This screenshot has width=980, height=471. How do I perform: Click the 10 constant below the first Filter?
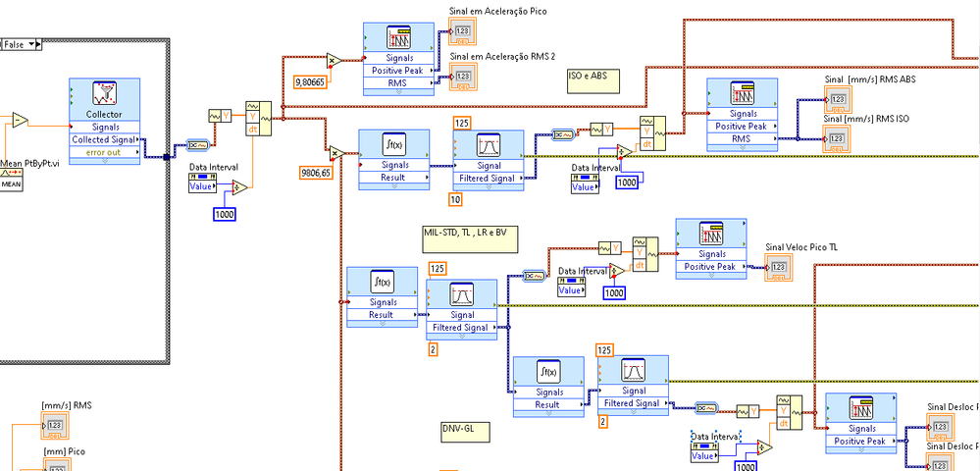click(455, 199)
